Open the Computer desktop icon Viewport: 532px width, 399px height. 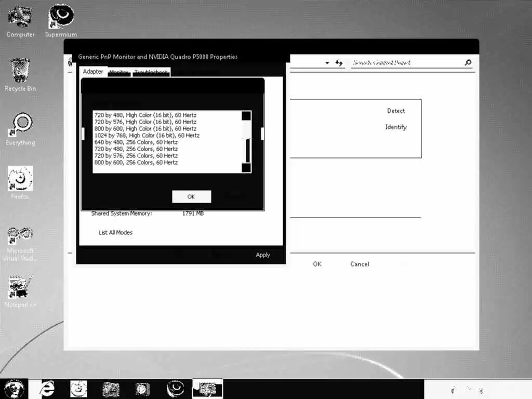[x=20, y=21]
